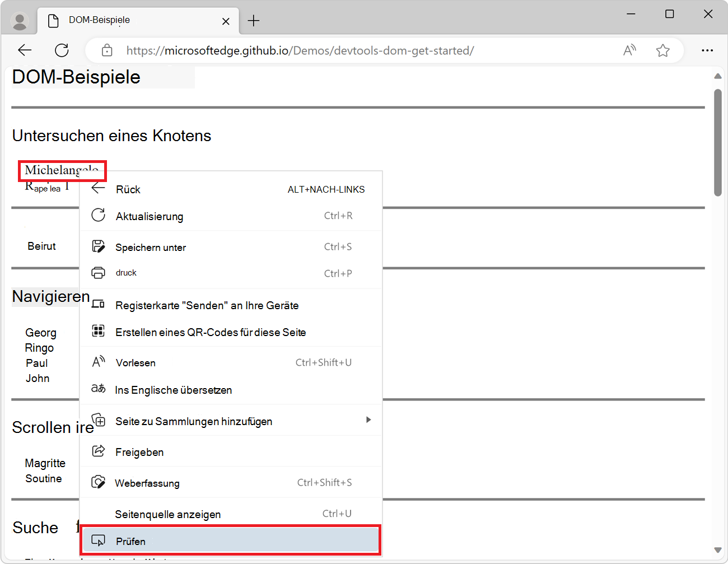The width and height of the screenshot is (728, 564).
Task: Click the Rück back arrow icon in menu
Action: click(99, 188)
